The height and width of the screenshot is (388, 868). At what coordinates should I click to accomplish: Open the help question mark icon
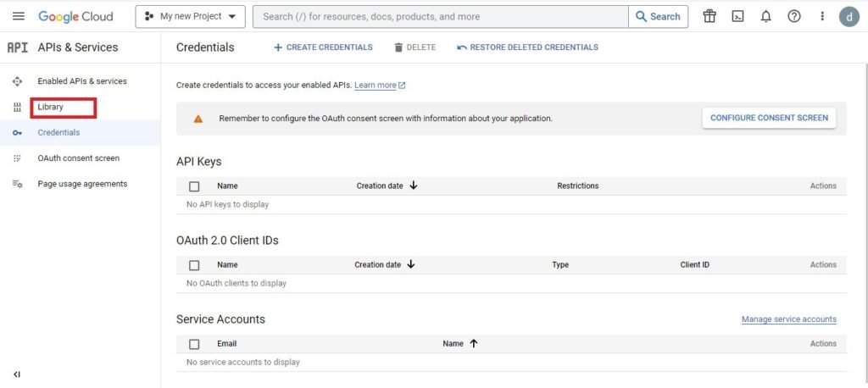793,16
